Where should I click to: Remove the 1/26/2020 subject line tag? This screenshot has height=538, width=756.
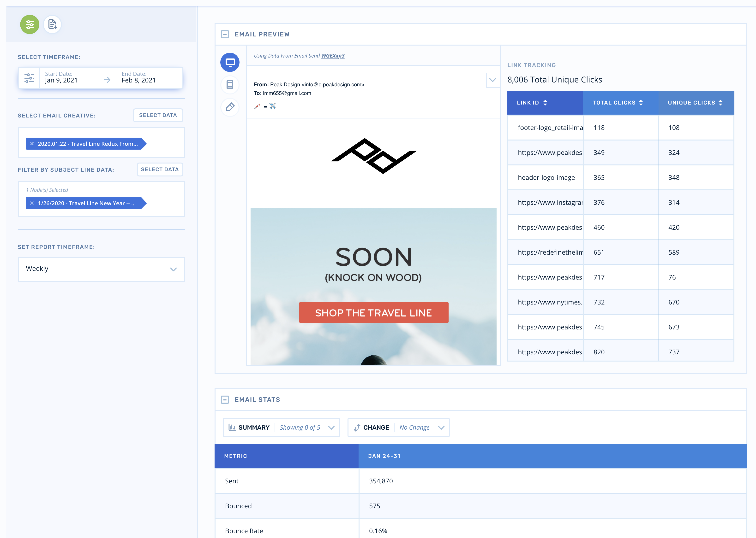pyautogui.click(x=32, y=203)
